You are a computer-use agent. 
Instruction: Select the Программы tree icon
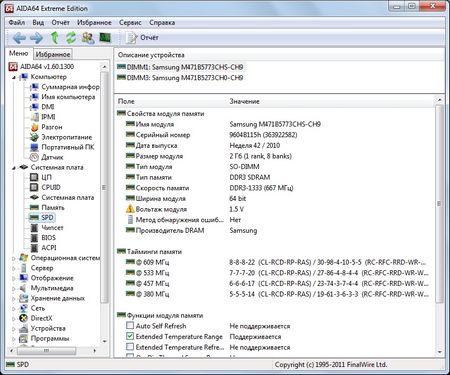tap(23, 339)
